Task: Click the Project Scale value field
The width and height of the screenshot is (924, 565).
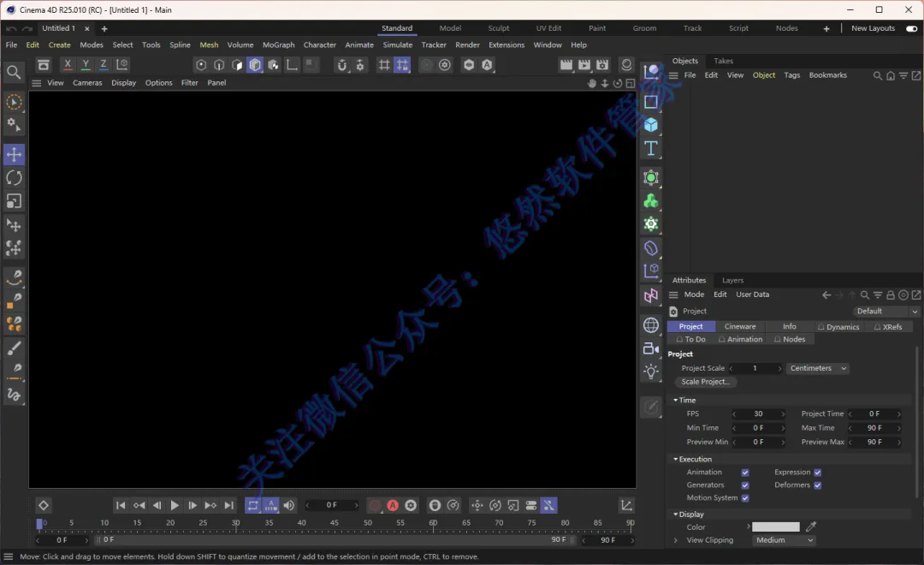Action: 755,368
